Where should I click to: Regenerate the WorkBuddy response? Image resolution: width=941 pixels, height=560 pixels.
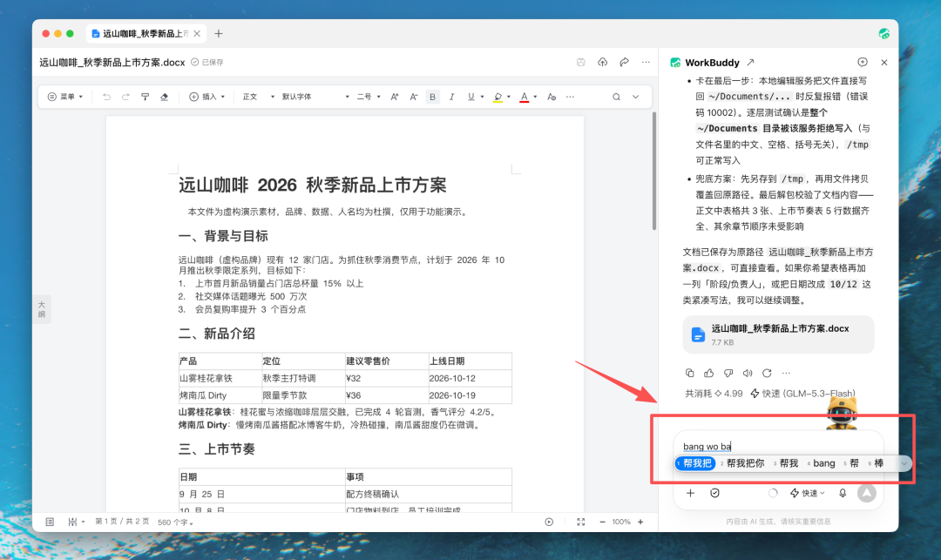[x=767, y=373]
